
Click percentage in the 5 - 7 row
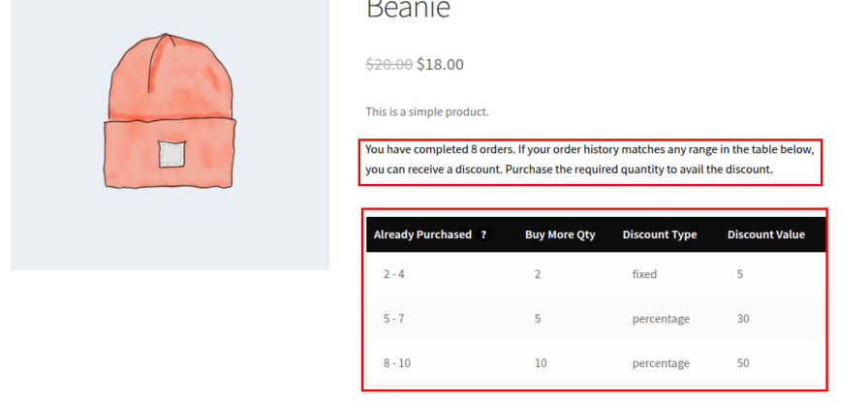point(661,319)
